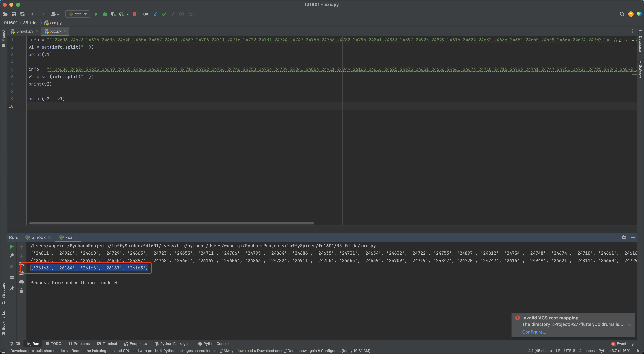Run with coverage via the shield icon

coord(113,14)
